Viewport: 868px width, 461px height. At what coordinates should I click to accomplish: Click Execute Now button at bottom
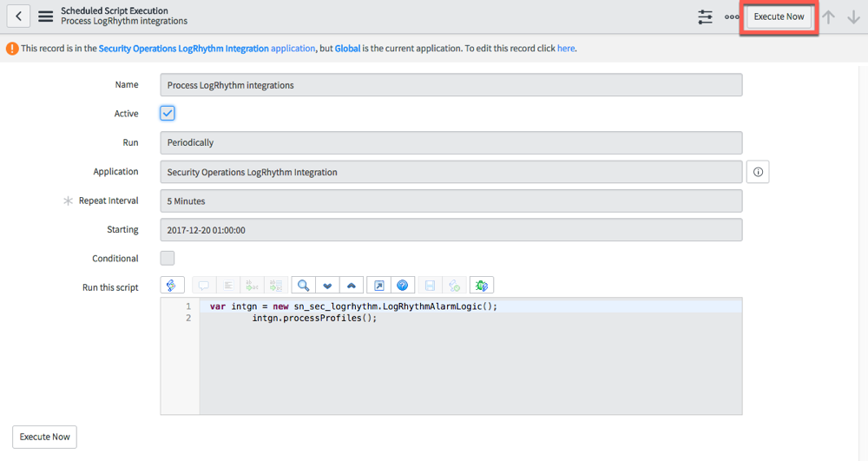click(45, 437)
